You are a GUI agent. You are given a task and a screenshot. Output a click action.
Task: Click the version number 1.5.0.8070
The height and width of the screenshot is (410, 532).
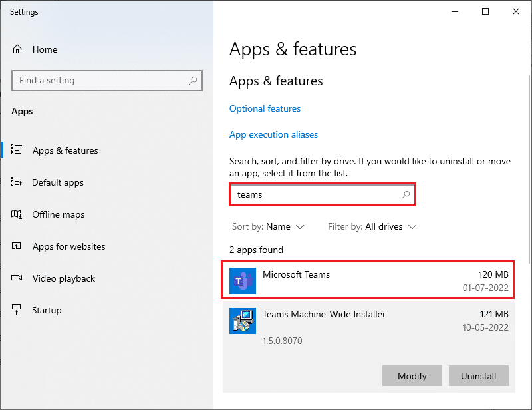coord(282,341)
